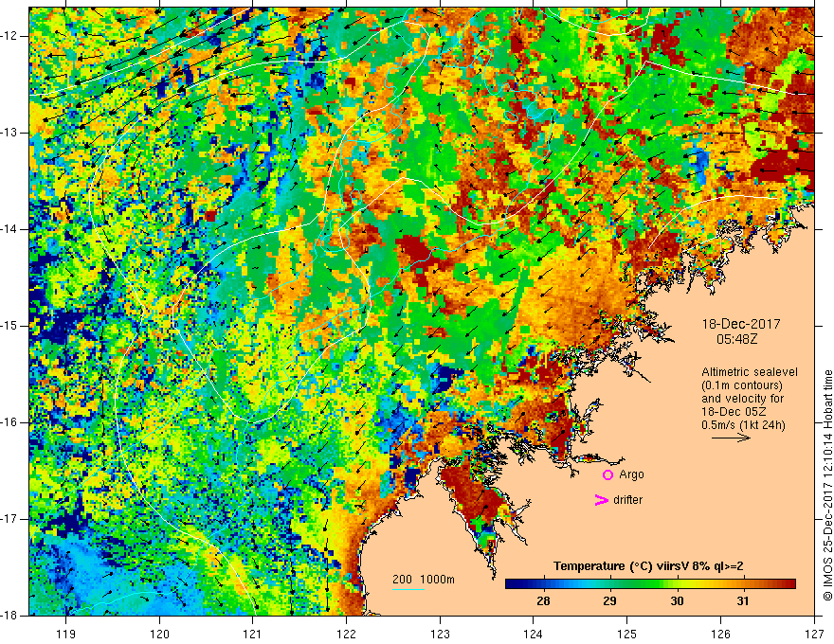Click the temperature color bar

tap(650, 584)
